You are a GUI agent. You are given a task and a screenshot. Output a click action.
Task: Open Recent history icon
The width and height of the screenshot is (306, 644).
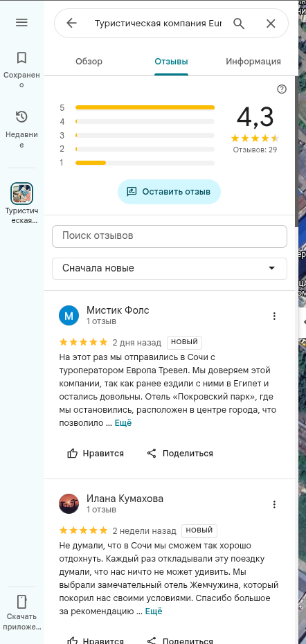pos(21,117)
